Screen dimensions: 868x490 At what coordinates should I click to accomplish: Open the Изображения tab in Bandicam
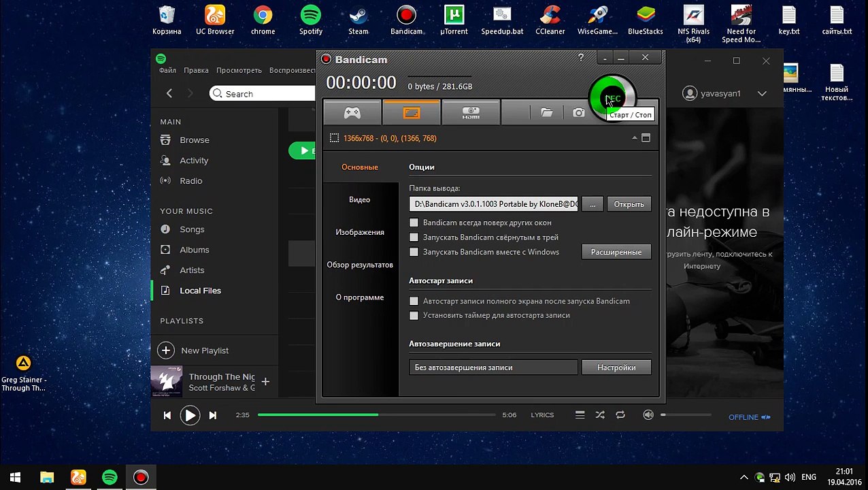click(360, 232)
